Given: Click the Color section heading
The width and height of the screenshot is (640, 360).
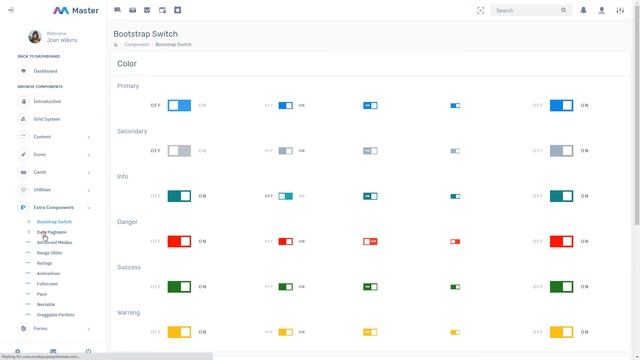Looking at the screenshot, I should click(127, 64).
